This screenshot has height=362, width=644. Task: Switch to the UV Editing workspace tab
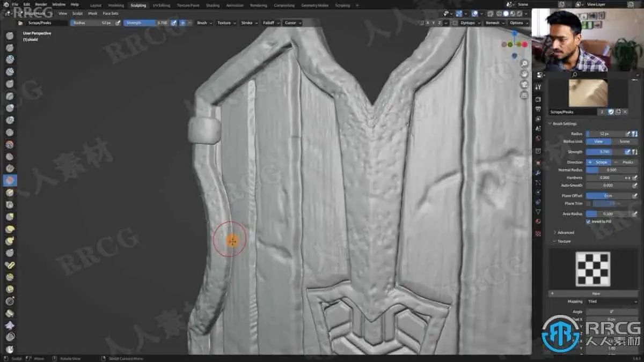point(161,4)
